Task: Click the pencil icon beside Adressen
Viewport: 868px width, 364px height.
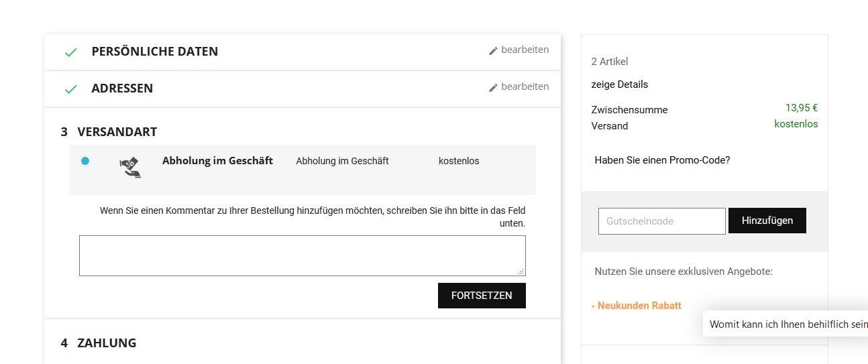Action: pyautogui.click(x=493, y=88)
